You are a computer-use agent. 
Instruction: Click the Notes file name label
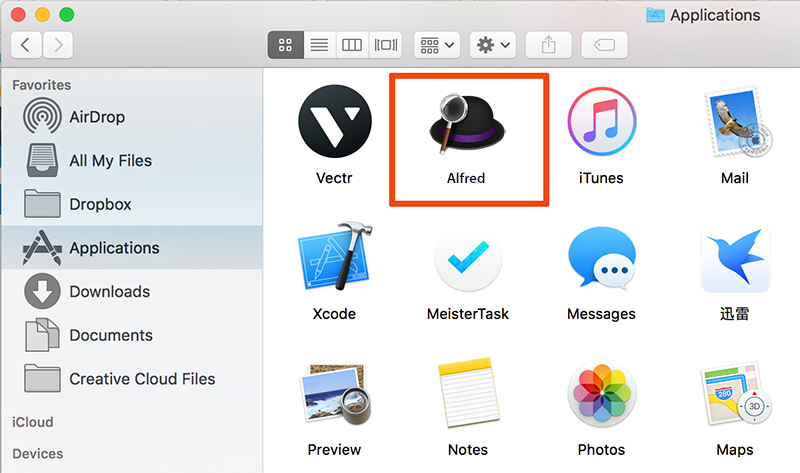468,450
